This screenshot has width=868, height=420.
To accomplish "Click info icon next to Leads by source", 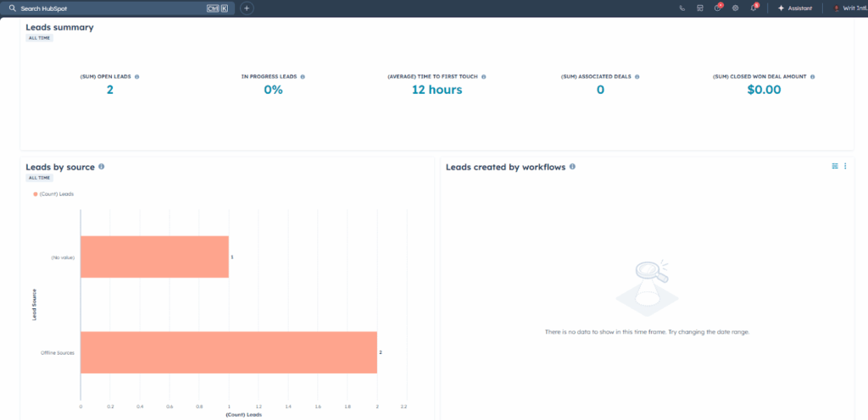I will (102, 167).
